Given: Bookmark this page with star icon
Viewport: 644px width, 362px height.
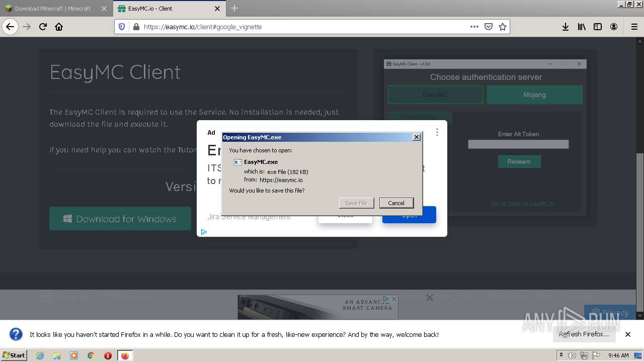Looking at the screenshot, I should [x=502, y=27].
